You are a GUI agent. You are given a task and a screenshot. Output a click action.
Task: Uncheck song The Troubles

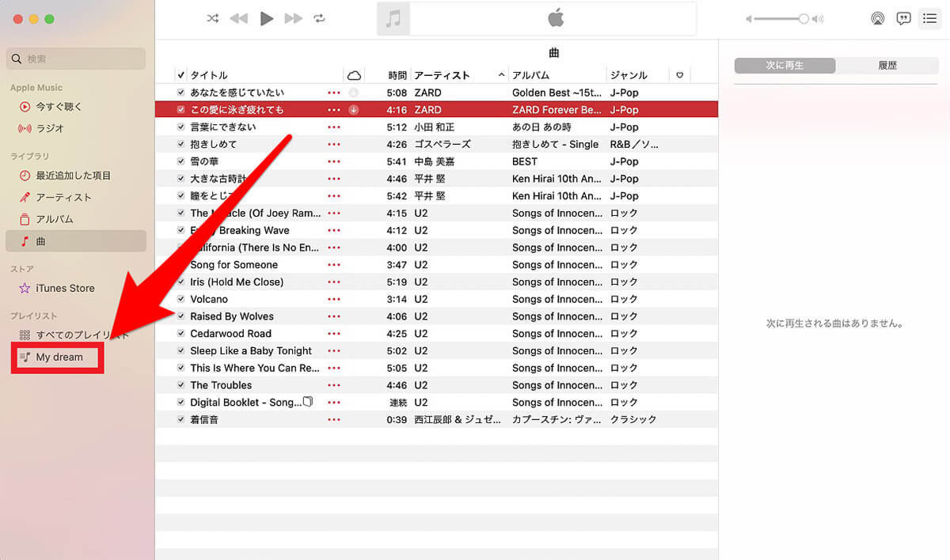[181, 385]
